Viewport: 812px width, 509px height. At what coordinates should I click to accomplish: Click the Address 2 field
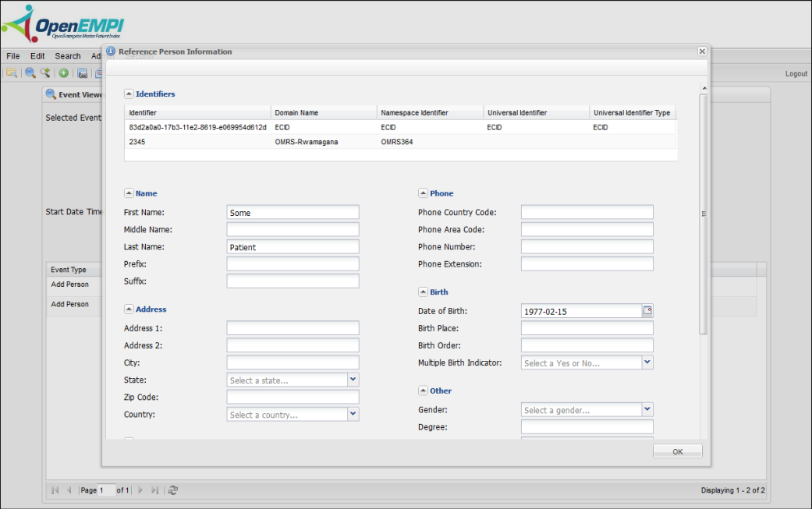click(x=293, y=345)
